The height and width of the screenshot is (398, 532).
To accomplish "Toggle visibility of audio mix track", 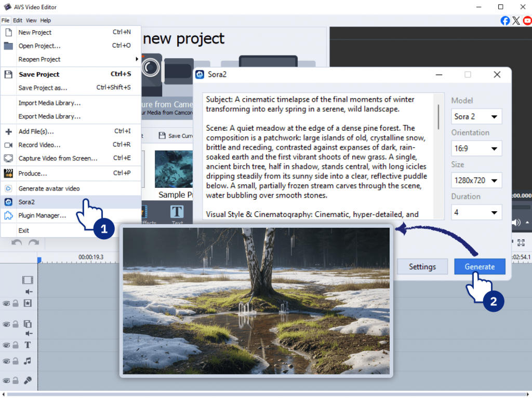I will tap(6, 361).
